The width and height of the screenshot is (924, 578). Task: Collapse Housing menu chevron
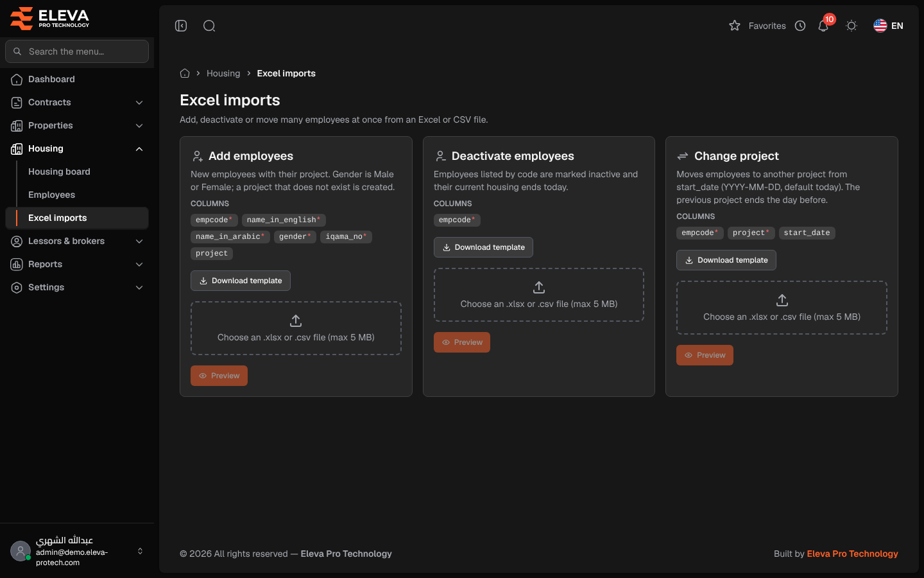(139, 149)
